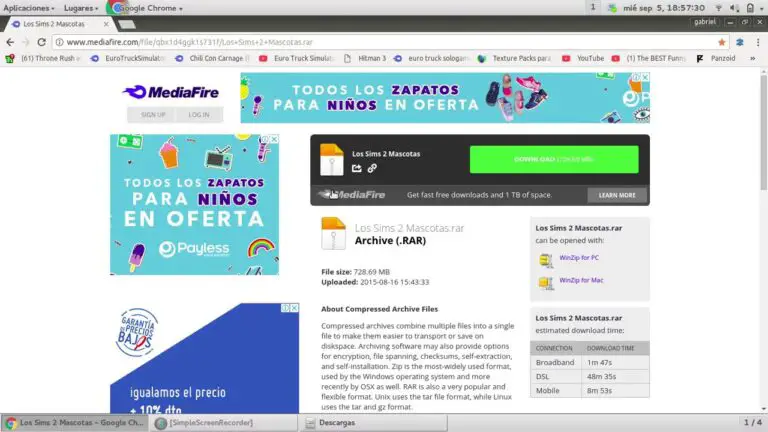Open the Chili Con Carnage bookmark
768x432 pixels.
(213, 58)
